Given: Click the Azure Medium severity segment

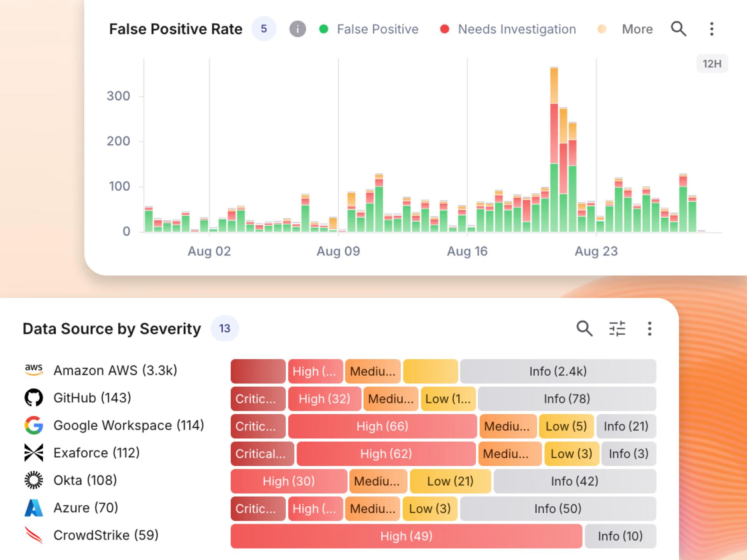Looking at the screenshot, I should pos(373,509).
